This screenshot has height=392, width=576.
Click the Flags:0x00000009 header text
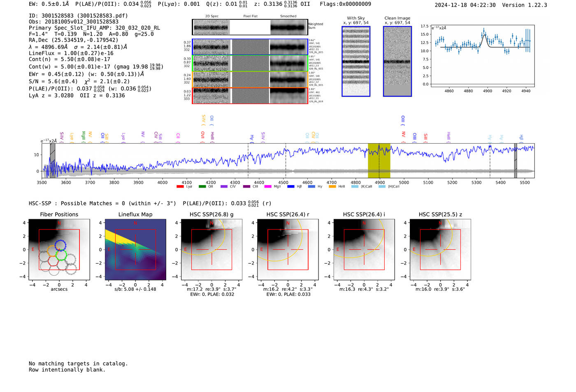click(x=345, y=4)
